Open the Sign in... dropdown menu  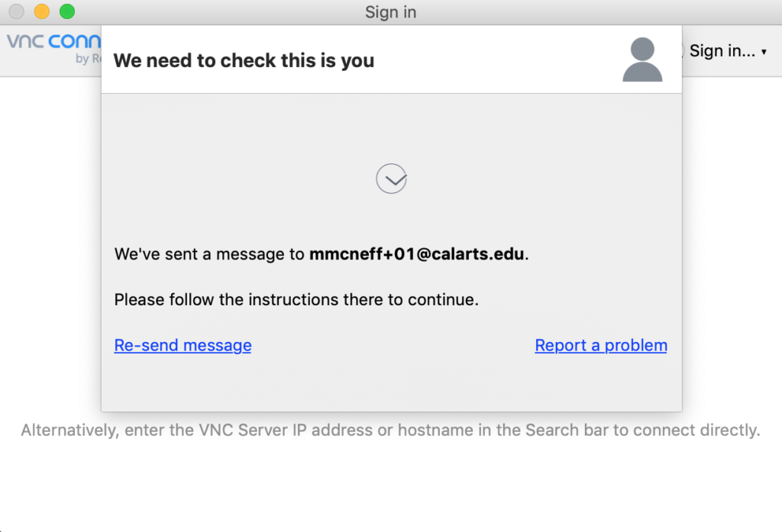728,51
